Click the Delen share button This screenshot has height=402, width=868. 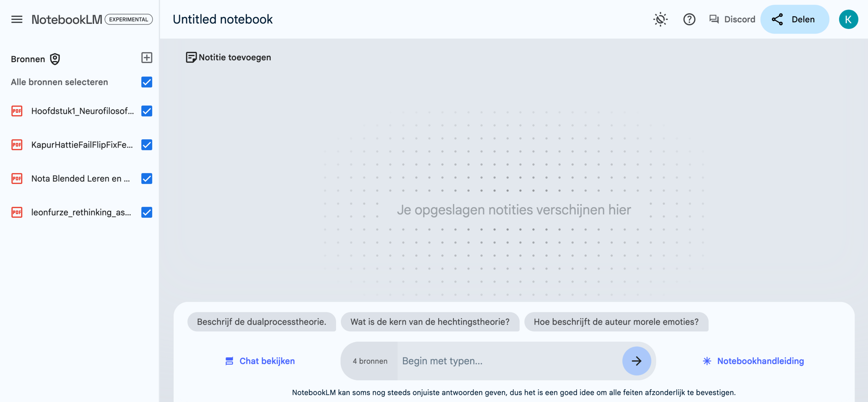(x=794, y=19)
